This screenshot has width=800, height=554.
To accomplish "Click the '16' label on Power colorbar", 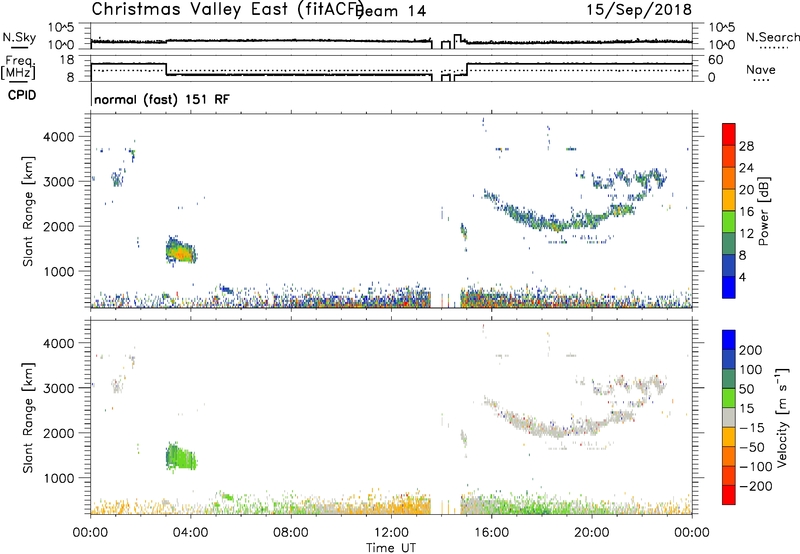I will [746, 212].
